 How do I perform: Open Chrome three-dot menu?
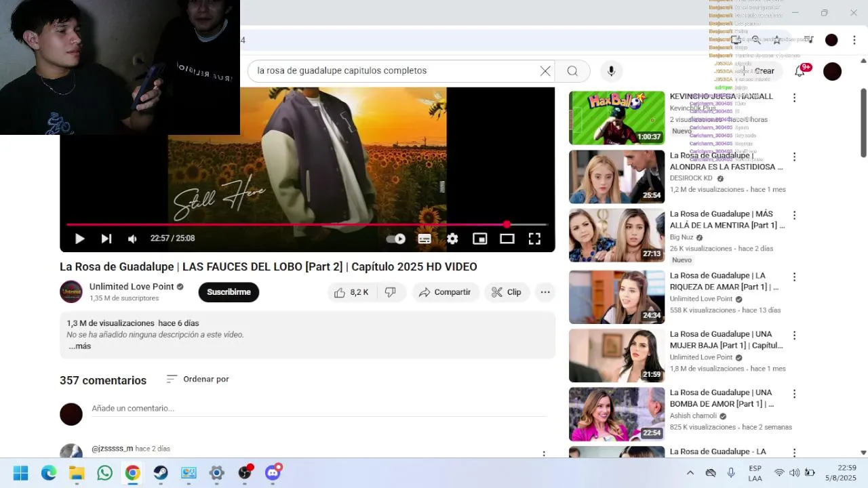pos(854,40)
